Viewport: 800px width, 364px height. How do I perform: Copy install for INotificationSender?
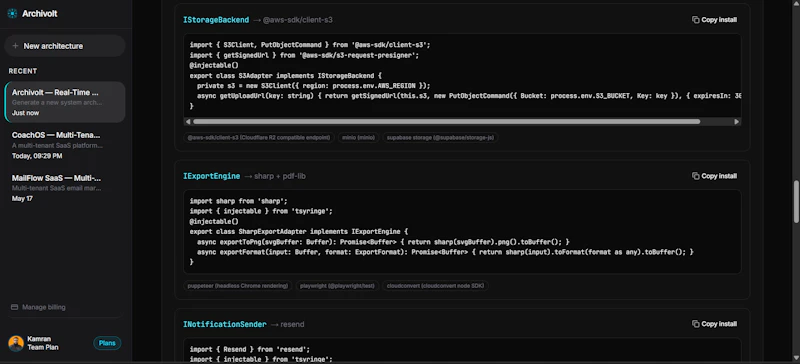point(714,324)
